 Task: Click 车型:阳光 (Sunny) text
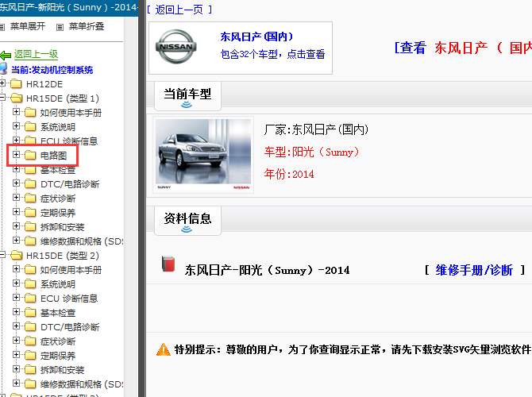pyautogui.click(x=311, y=152)
